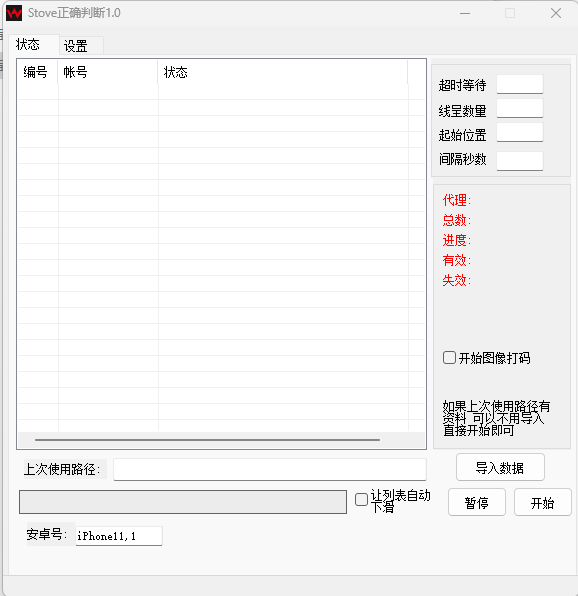Click the 安卓号 field containing iPhone11,1

[x=119, y=536]
